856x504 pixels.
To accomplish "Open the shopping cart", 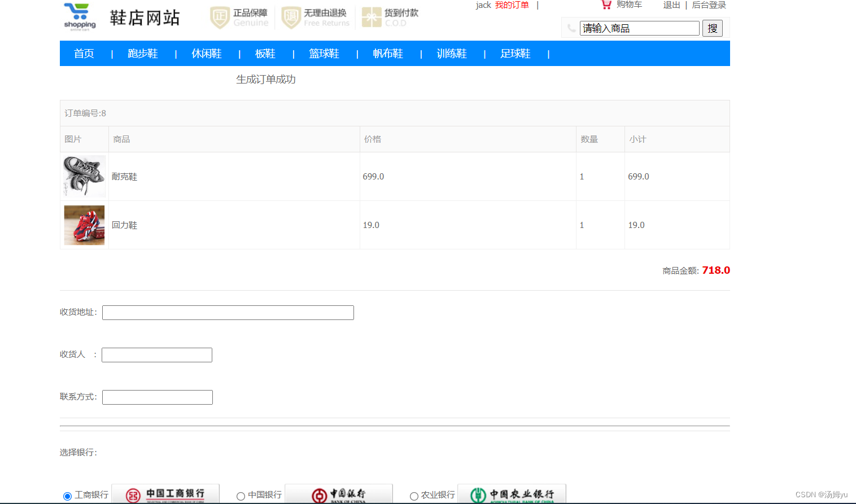I will coord(621,5).
